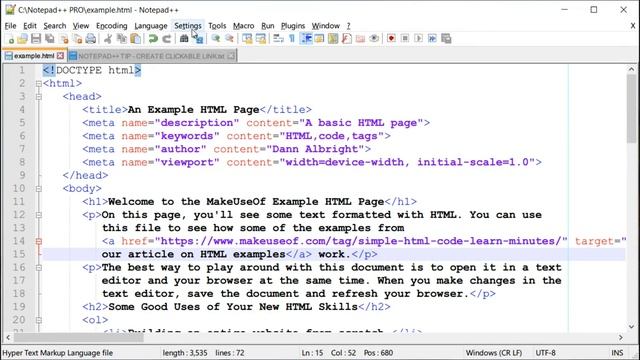This screenshot has width=640, height=360.
Task: Open the User Defined Language icon
Action: [x=320, y=39]
